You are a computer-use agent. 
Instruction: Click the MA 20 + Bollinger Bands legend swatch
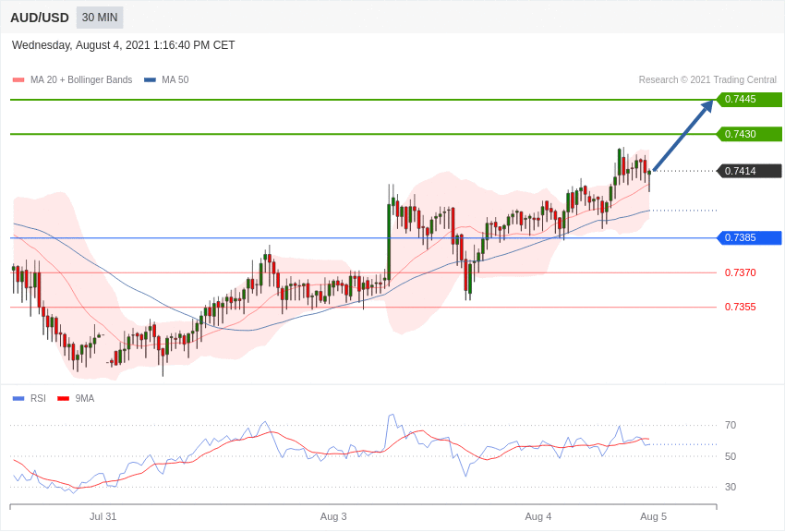pos(18,80)
